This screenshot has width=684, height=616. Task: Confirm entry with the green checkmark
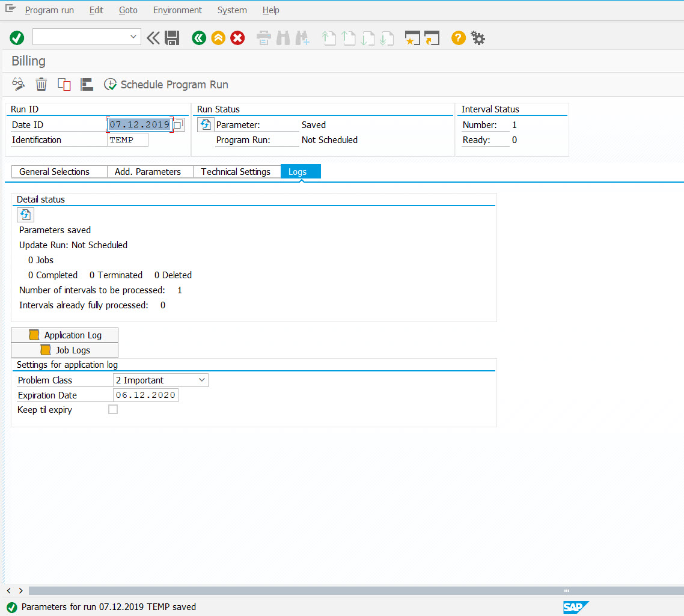tap(16, 38)
